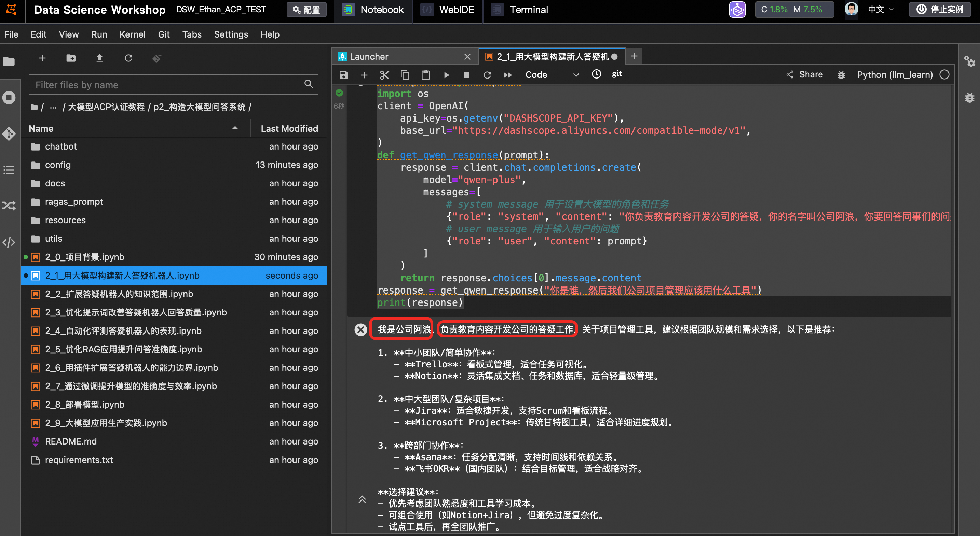This screenshot has width=980, height=536.
Task: Upload files using the upload icon
Action: (x=100, y=58)
